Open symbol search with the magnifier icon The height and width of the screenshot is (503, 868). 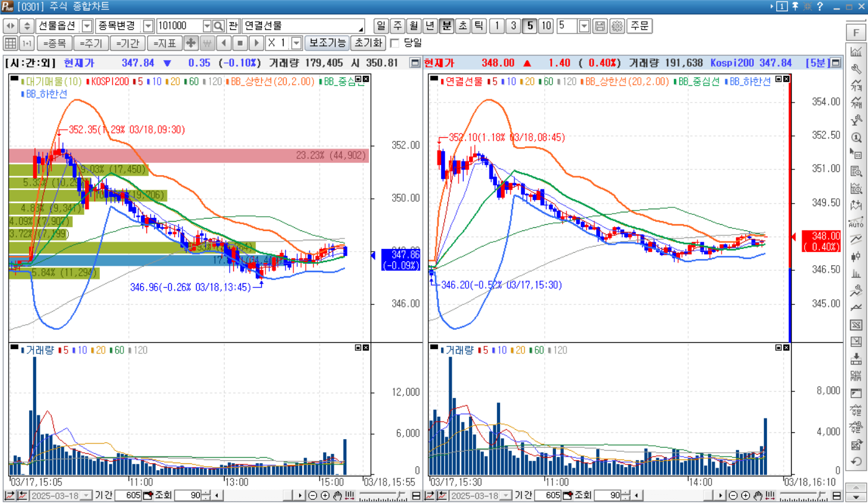point(219,25)
